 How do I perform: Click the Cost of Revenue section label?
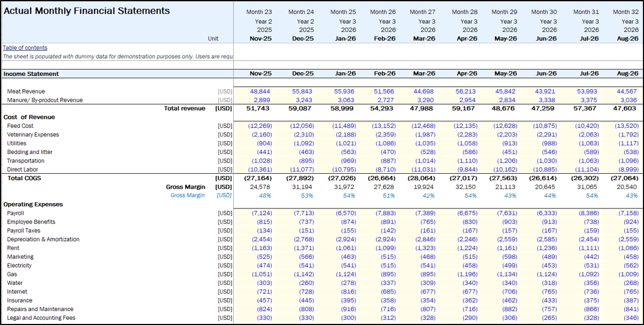pyautogui.click(x=29, y=117)
